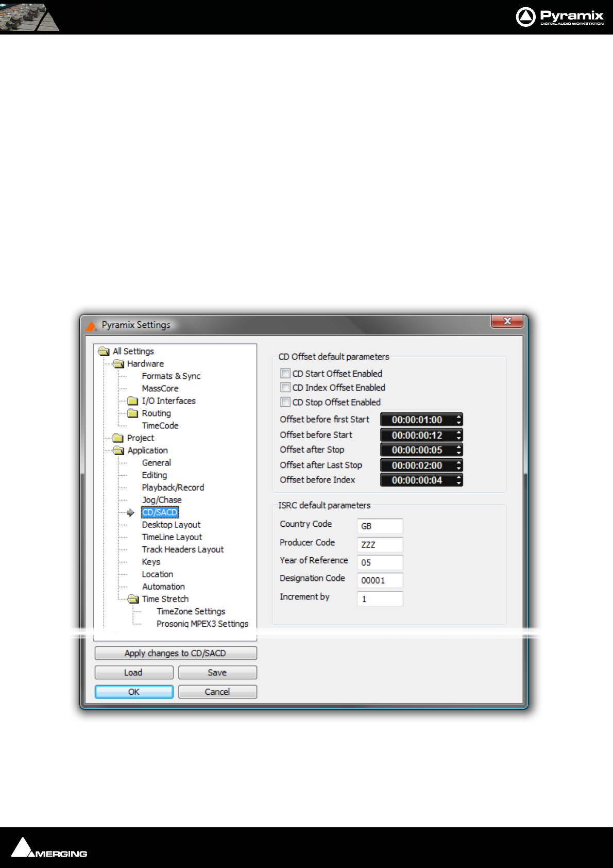The height and width of the screenshot is (868, 613).
Task: Select Automation settings page
Action: [163, 587]
